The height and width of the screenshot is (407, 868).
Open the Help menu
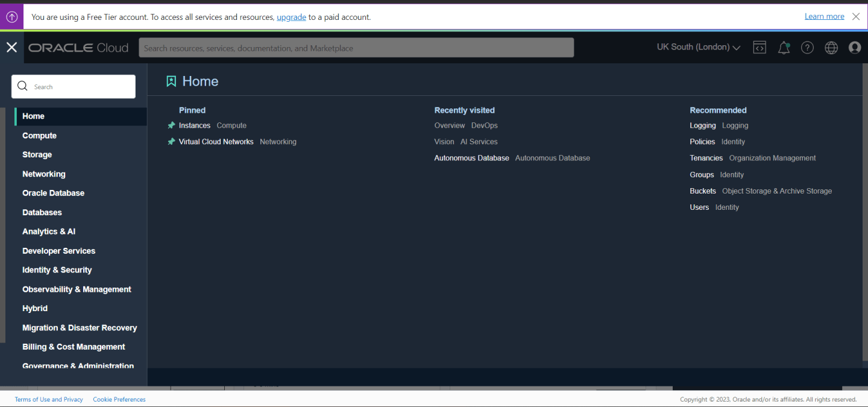pos(807,47)
